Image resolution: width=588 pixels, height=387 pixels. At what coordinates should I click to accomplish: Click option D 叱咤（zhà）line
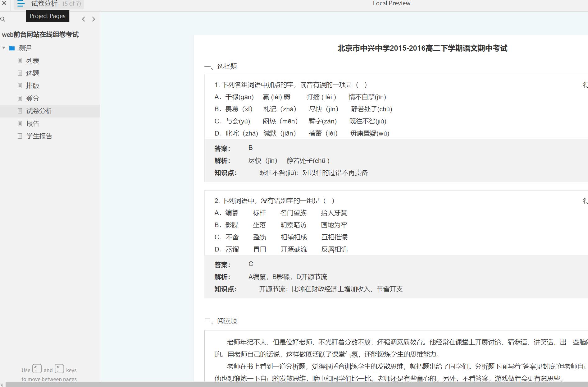point(302,133)
